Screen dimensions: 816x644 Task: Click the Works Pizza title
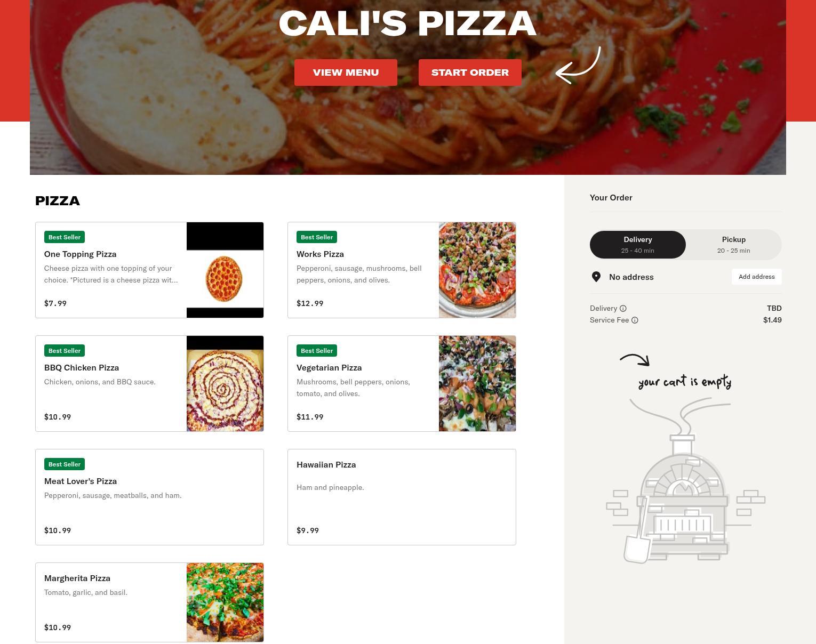pos(320,254)
